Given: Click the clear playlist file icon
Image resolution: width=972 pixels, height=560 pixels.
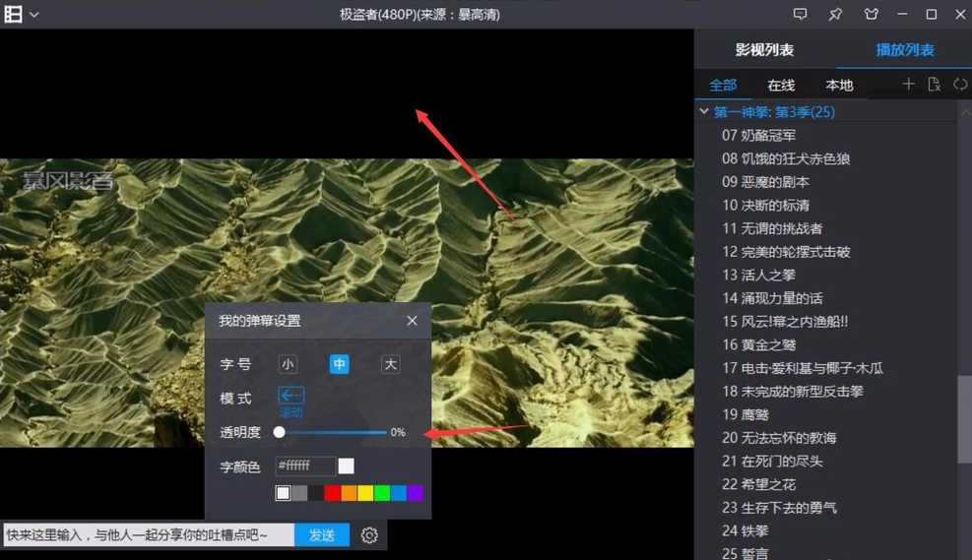Looking at the screenshot, I should 934,85.
